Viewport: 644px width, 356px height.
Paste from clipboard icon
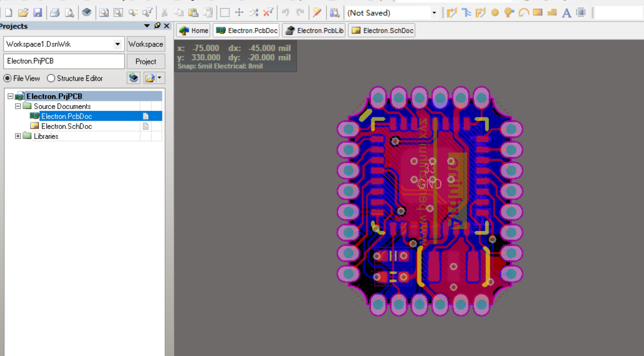pyautogui.click(x=193, y=13)
